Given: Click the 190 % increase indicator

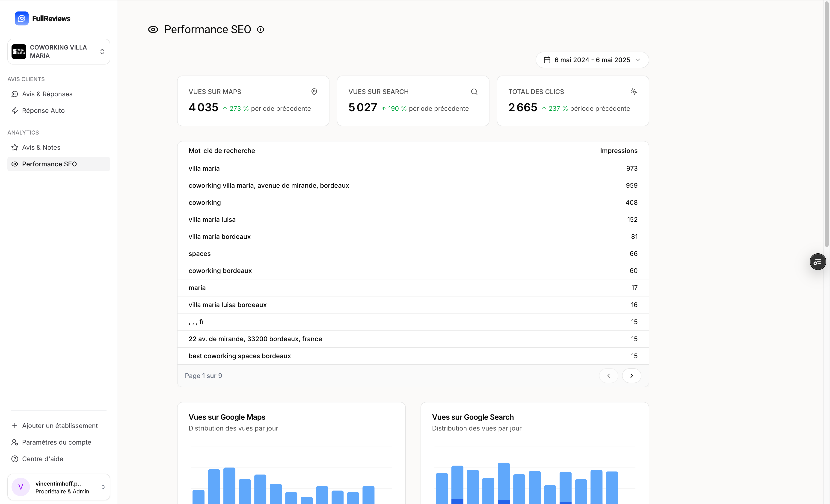Looking at the screenshot, I should click(394, 109).
